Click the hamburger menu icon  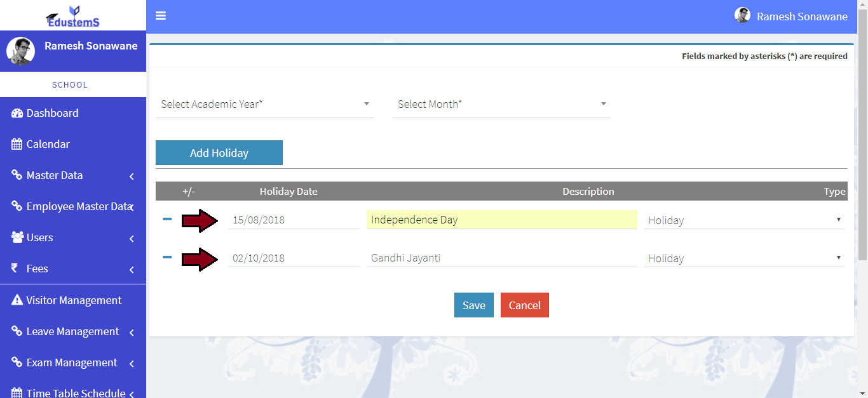(161, 16)
